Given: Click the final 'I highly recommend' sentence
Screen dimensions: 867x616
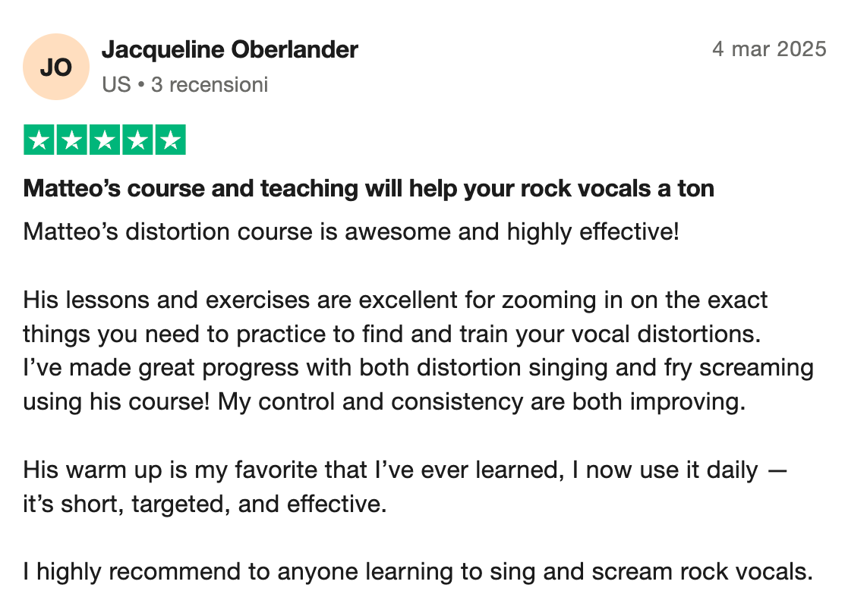Looking at the screenshot, I should coord(418,572).
